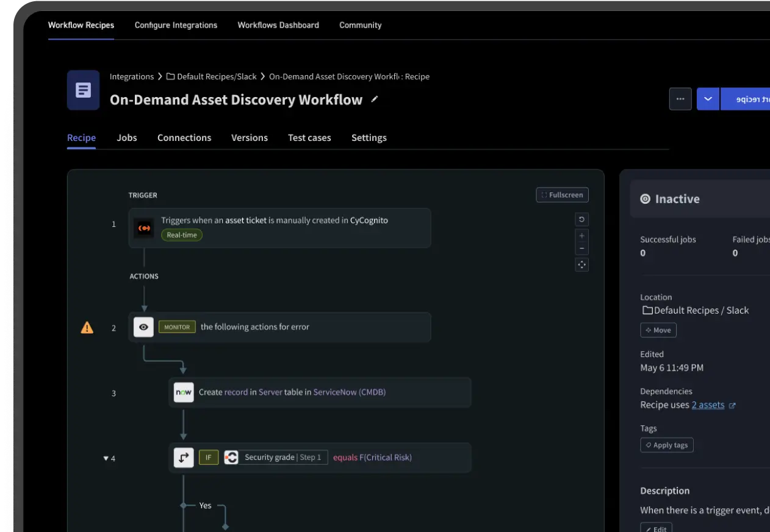
Task: Apply tags to the recipe
Action: tap(667, 445)
